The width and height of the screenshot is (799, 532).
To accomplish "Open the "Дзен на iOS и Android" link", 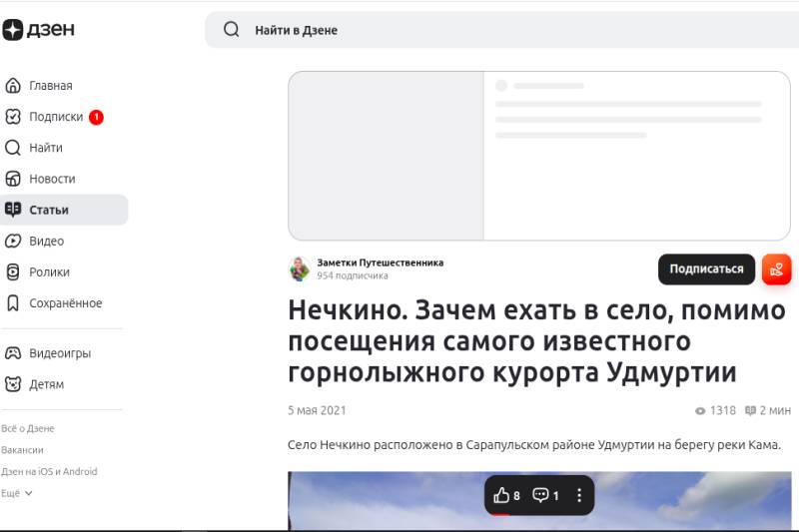I will tap(49, 471).
